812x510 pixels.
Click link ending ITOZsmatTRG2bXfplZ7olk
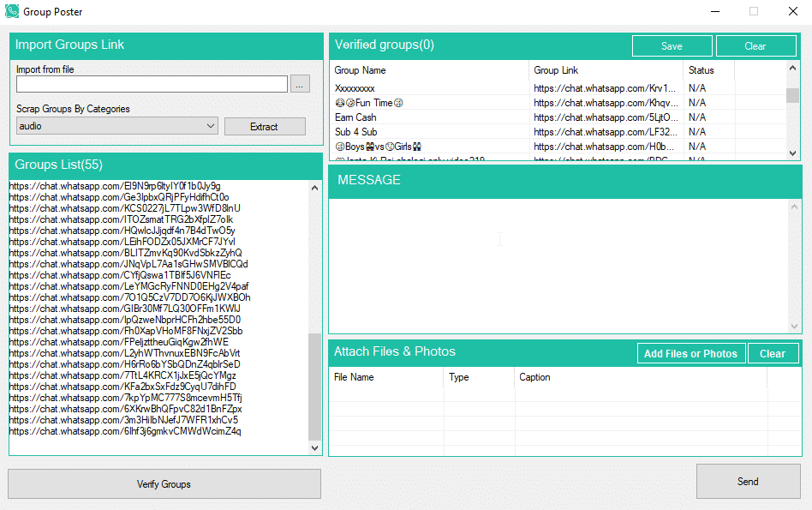coord(121,219)
